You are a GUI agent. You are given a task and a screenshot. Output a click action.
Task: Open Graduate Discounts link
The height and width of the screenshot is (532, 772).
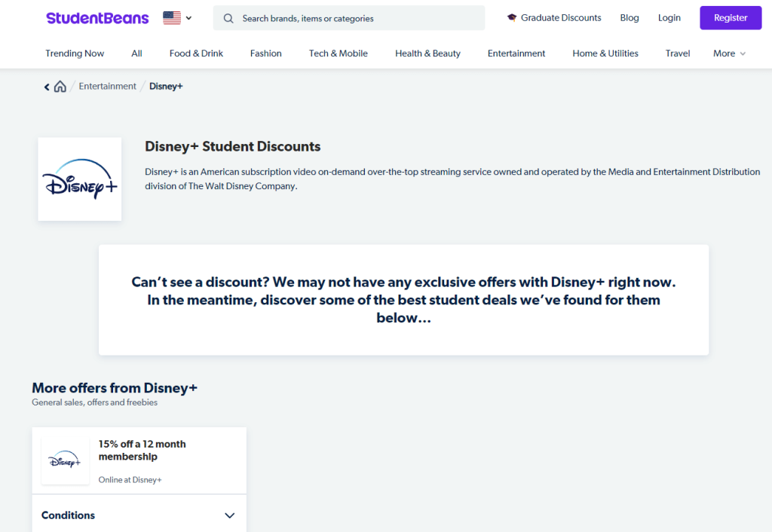pos(561,18)
